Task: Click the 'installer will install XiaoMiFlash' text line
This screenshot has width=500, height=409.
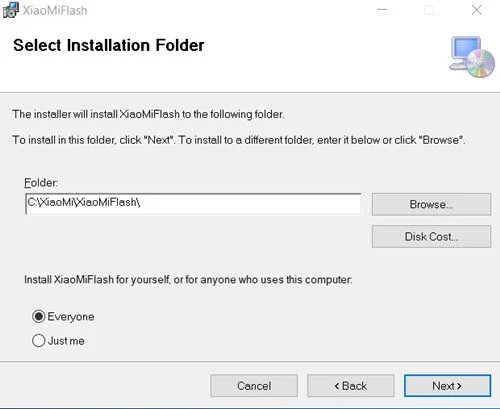Action: [x=148, y=114]
